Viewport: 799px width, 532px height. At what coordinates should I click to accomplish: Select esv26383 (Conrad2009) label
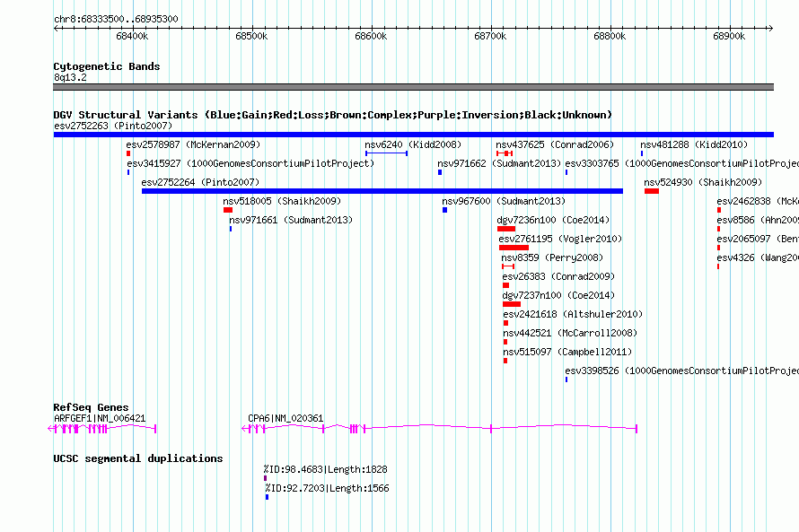click(x=558, y=276)
